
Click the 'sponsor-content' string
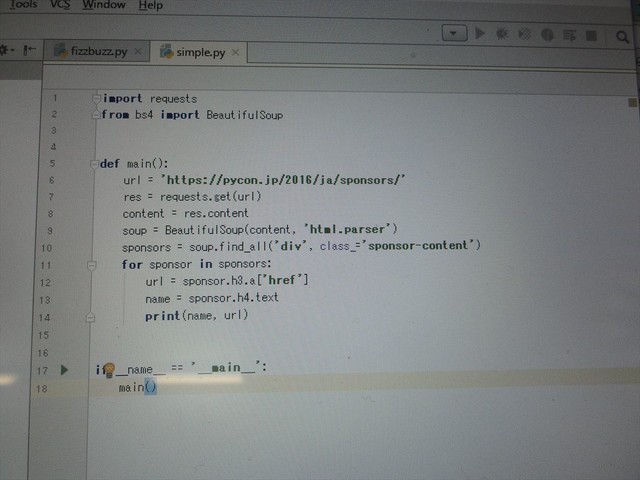[x=418, y=245]
